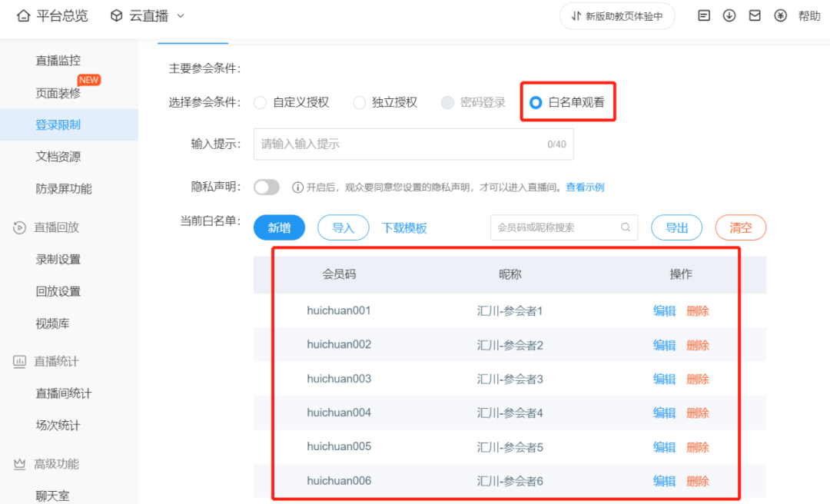
Task: Expand the 云直播 dropdown menu
Action: [x=181, y=15]
